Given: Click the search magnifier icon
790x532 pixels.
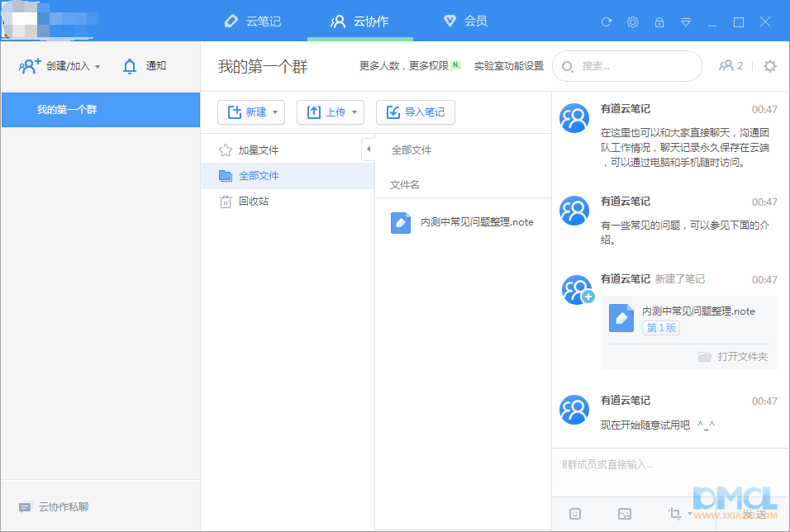Looking at the screenshot, I should point(568,66).
